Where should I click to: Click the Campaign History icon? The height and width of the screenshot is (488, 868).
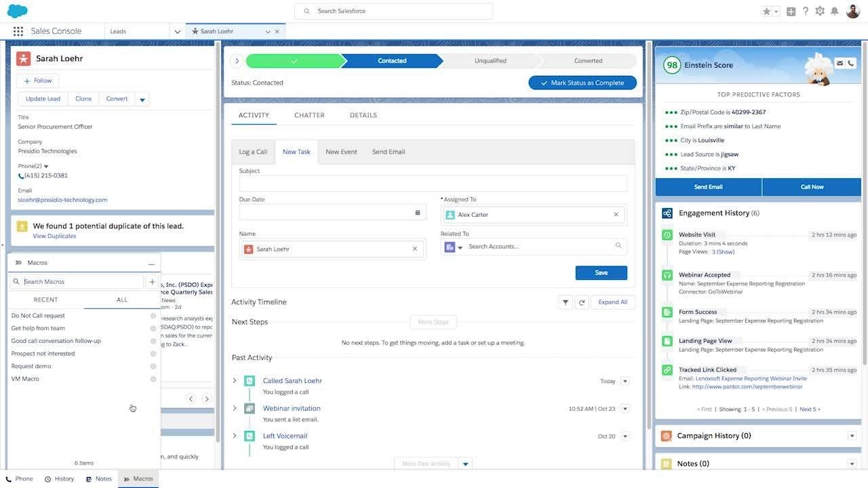click(666, 436)
